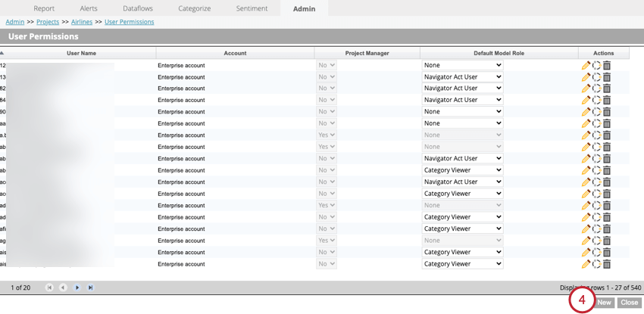The height and width of the screenshot is (314, 644).
Task: Click the trash delete icon in first row
Action: [x=607, y=65]
